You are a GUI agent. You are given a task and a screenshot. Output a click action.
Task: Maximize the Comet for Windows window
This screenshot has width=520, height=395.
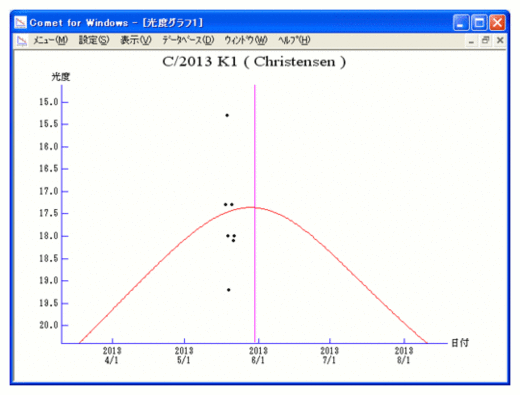pos(479,23)
